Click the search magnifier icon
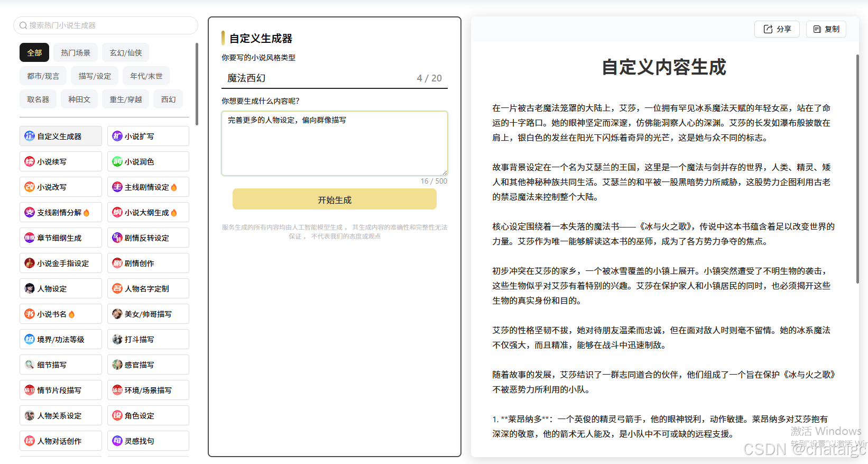 [23, 25]
